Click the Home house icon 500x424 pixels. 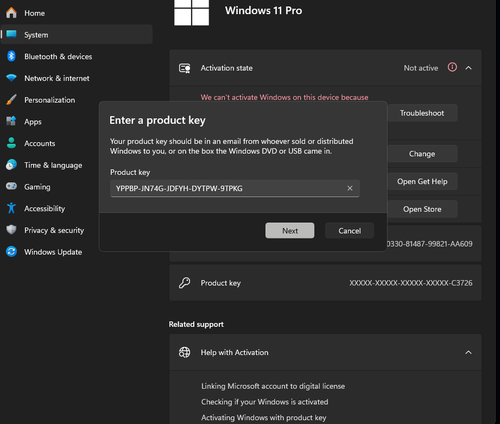(x=11, y=13)
